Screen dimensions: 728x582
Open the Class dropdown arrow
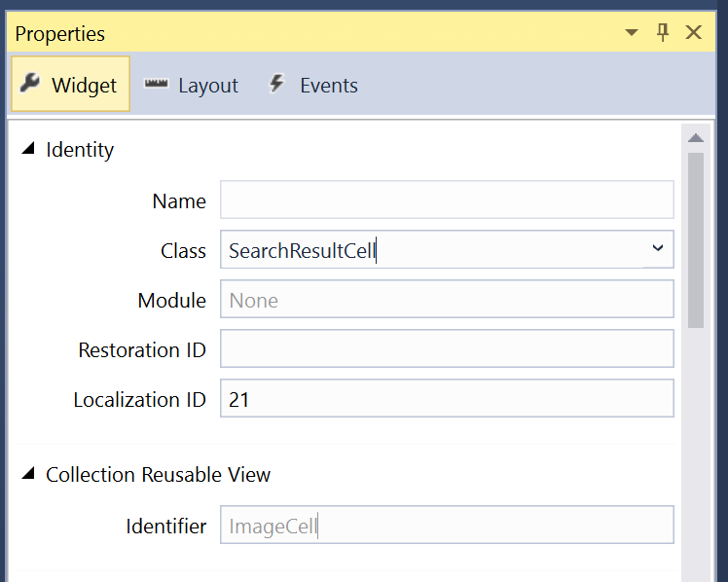[x=657, y=249]
